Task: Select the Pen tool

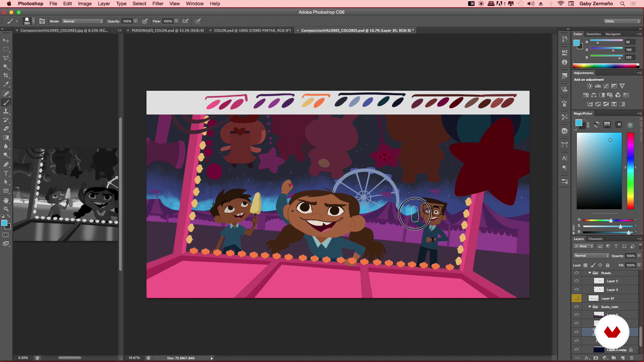Action: 6,165
